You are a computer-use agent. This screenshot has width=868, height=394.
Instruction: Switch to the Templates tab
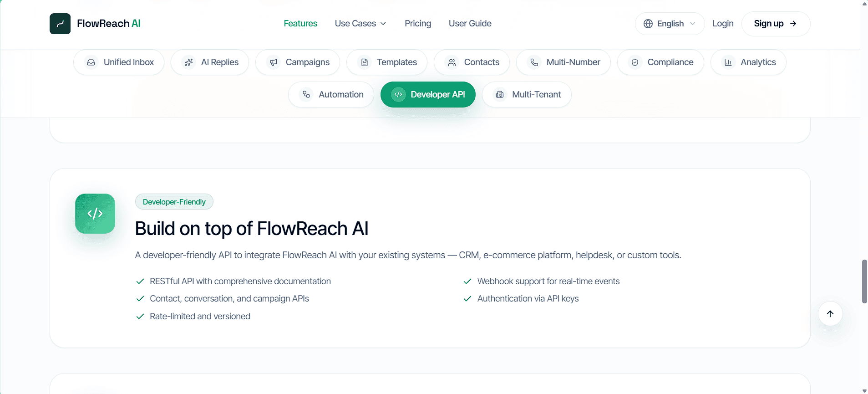click(387, 62)
